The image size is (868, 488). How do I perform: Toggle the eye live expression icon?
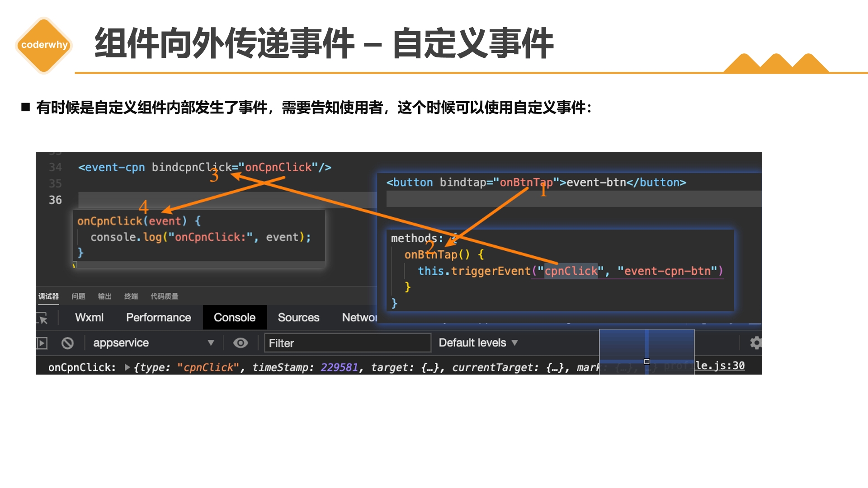tap(241, 343)
